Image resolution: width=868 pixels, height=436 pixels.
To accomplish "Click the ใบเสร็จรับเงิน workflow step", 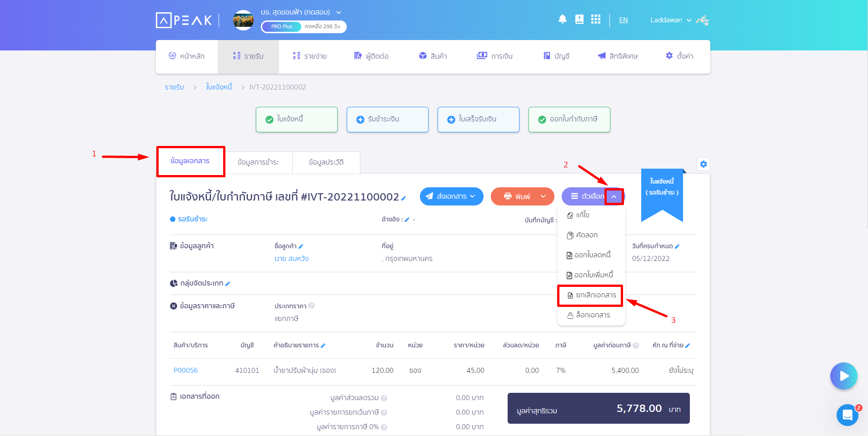I will click(x=479, y=120).
